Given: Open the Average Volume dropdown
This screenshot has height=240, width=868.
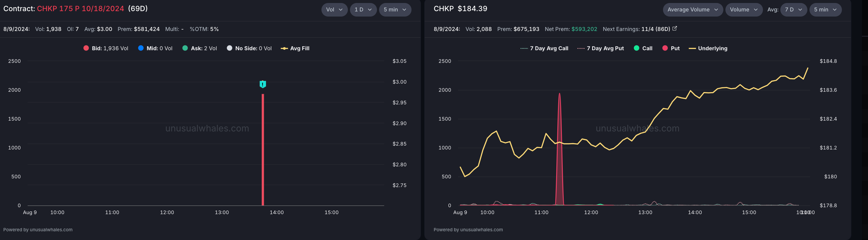Looking at the screenshot, I should pyautogui.click(x=693, y=9).
